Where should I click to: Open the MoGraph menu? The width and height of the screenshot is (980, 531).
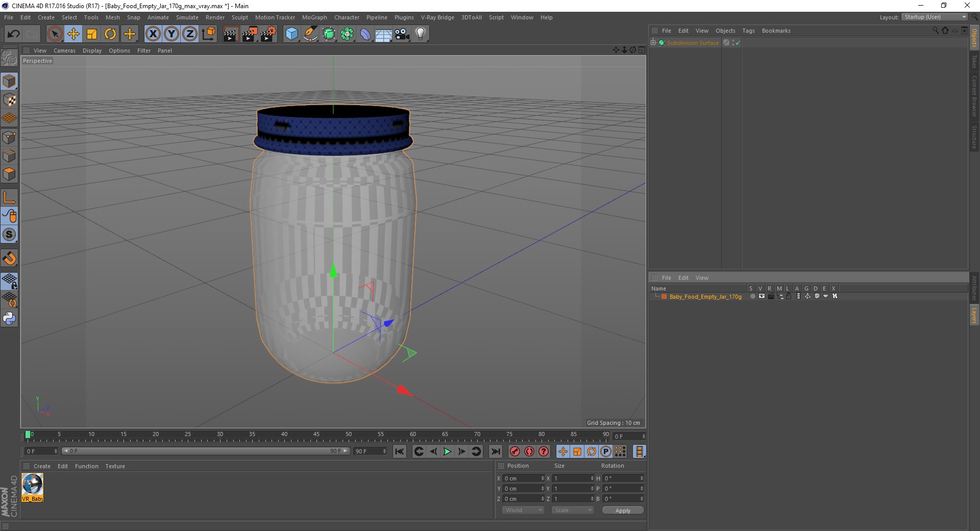point(314,17)
